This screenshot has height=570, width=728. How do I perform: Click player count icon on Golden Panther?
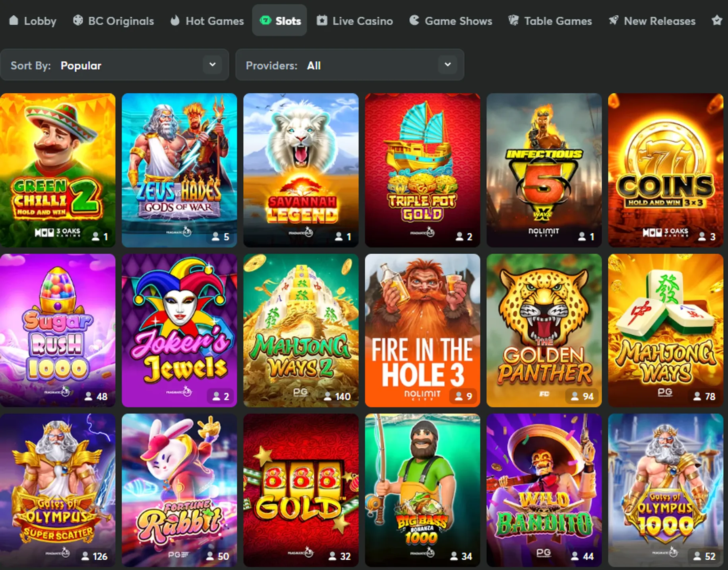(575, 396)
